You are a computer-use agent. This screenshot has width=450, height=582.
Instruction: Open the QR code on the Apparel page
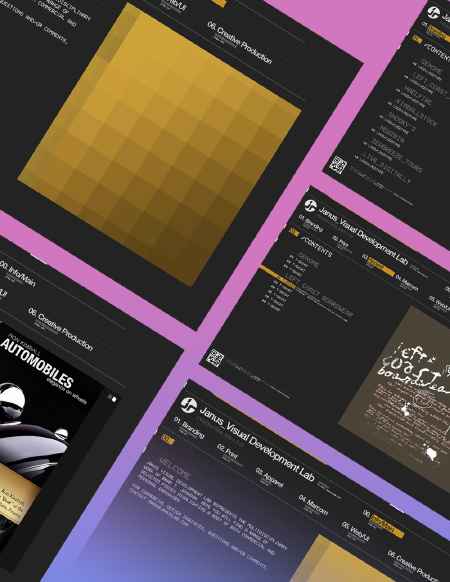coord(215,358)
